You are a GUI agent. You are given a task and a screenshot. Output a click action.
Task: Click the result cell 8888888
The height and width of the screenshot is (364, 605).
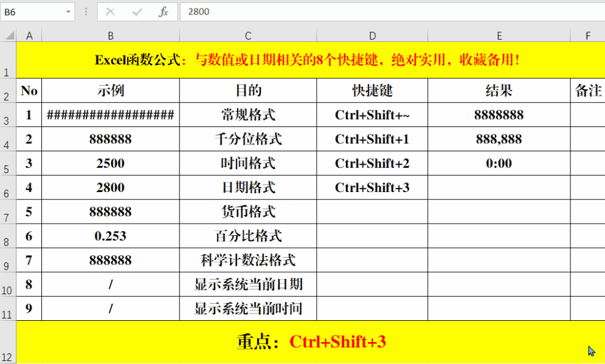(x=499, y=114)
